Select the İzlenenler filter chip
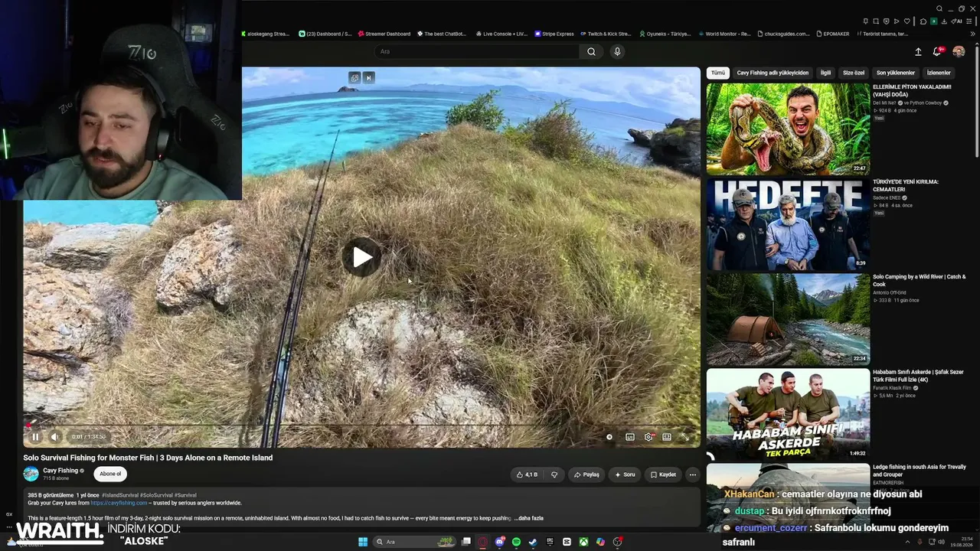Image resolution: width=980 pixels, height=551 pixels. 939,73
